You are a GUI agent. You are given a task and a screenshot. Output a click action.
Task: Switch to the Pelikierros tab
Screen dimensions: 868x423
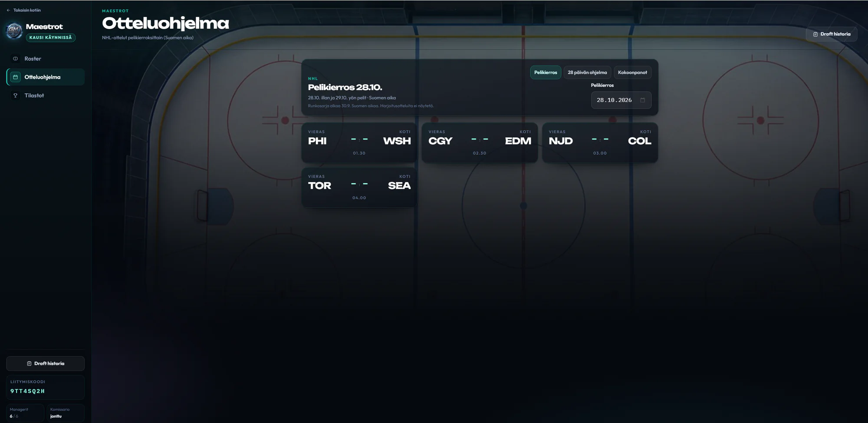coord(546,73)
